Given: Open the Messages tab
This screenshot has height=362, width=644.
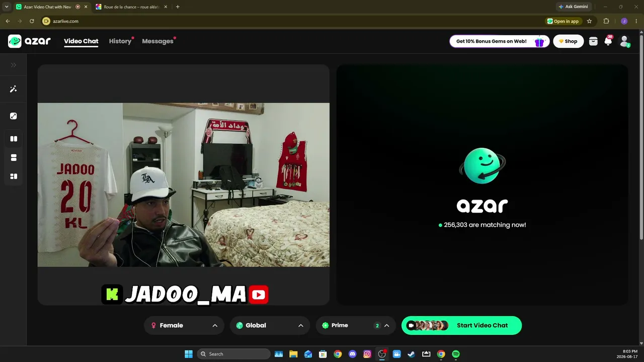Looking at the screenshot, I should (x=157, y=41).
